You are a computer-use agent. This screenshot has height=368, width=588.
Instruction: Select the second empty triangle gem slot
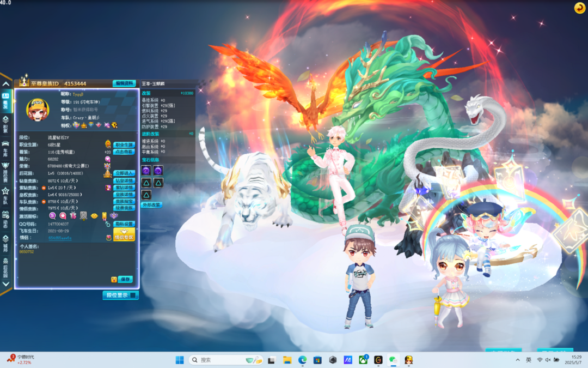click(x=158, y=183)
